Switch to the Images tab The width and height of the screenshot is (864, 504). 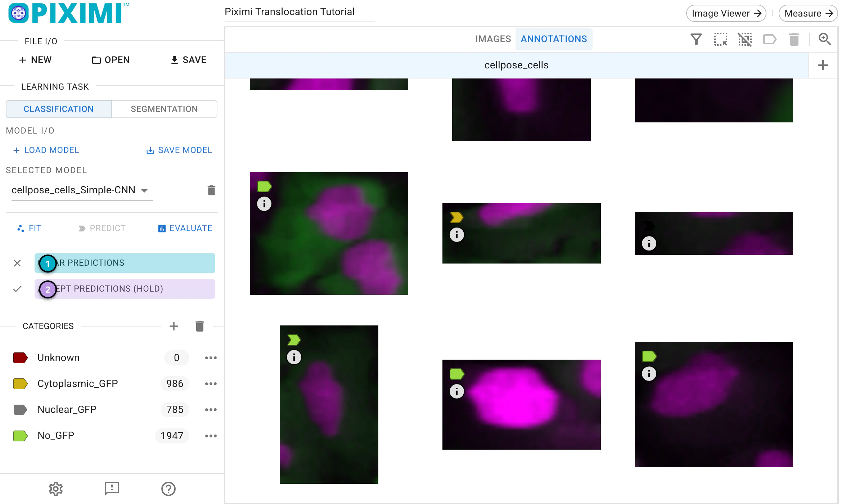[493, 39]
